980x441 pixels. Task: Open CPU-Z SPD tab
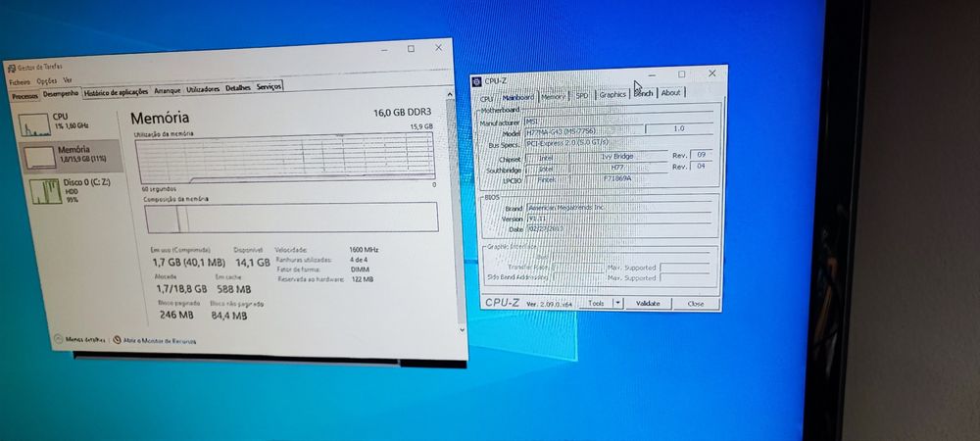tap(582, 96)
